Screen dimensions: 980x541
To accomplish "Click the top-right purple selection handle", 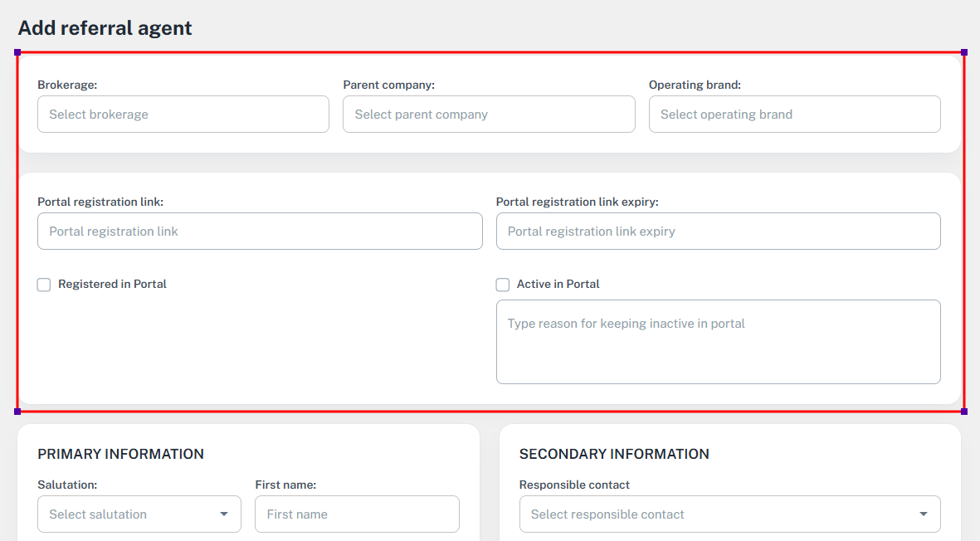I will 963,52.
